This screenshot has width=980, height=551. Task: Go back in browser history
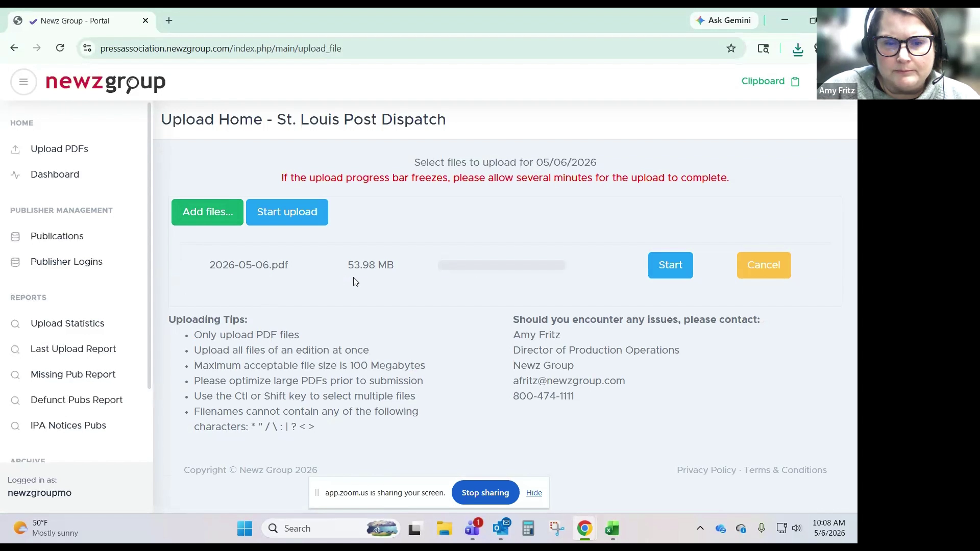(x=14, y=48)
